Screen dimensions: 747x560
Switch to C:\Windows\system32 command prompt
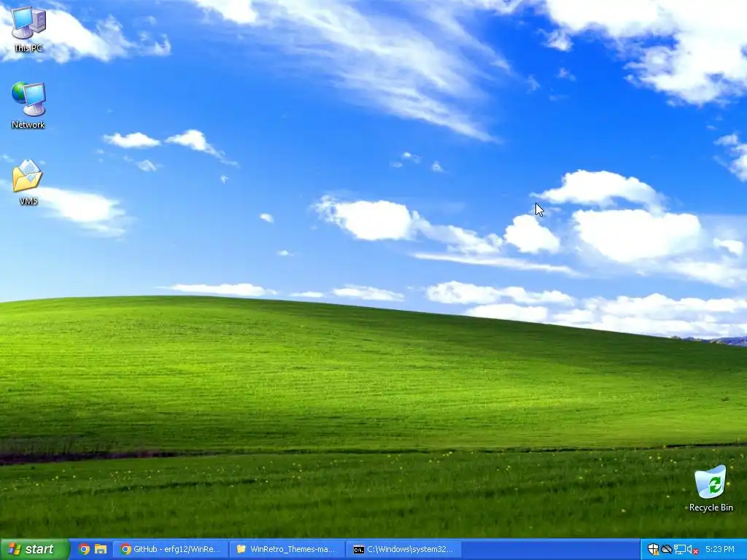tap(404, 550)
